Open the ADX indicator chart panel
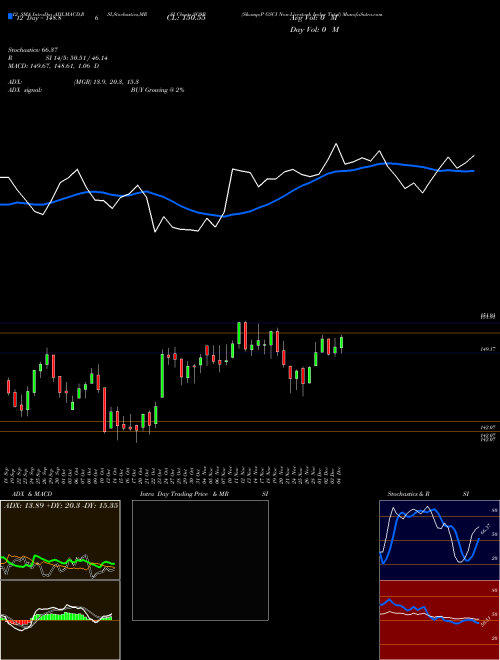Screen dimensions: 500x660 (x=60, y=540)
